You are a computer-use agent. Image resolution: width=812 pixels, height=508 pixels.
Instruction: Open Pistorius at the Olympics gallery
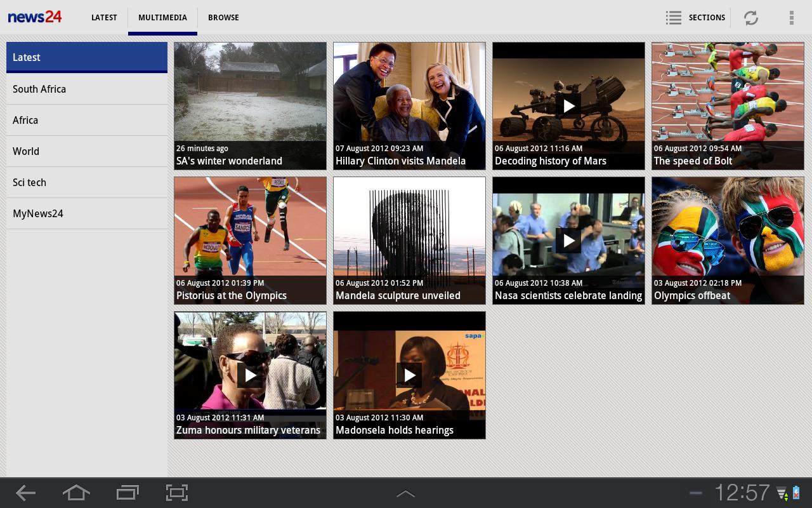[x=250, y=241]
